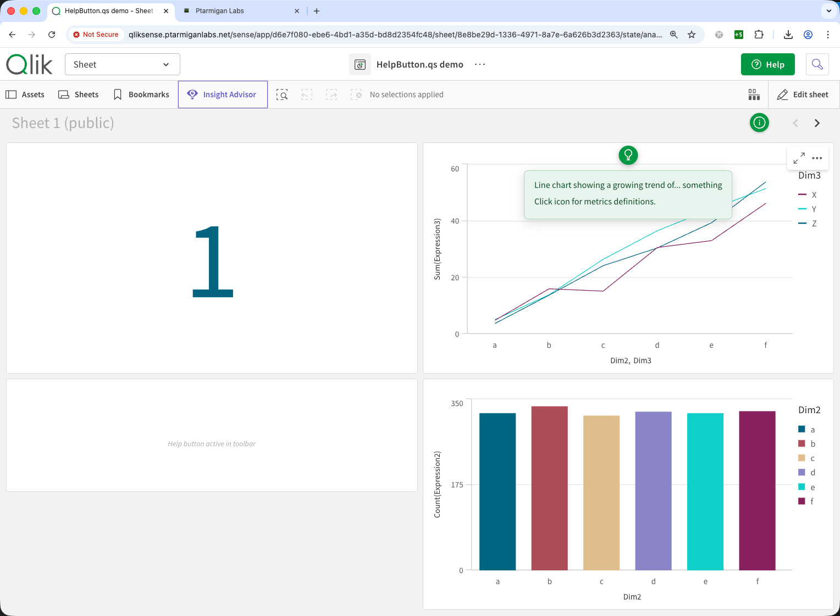Viewport: 840px width, 616px height.
Task: Select the teal 'a' swatch in Dim2 legend
Action: tap(802, 429)
